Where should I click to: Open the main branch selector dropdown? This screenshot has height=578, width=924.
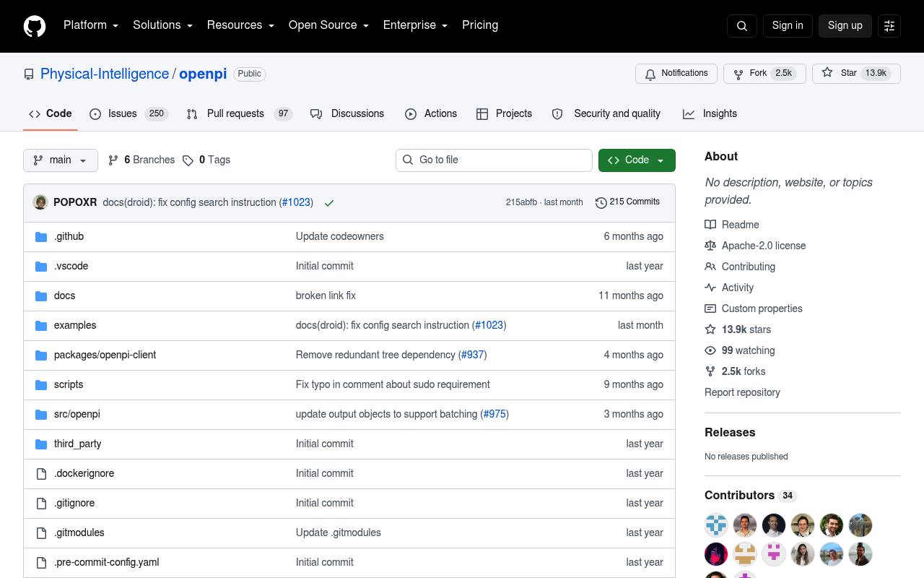[61, 160]
